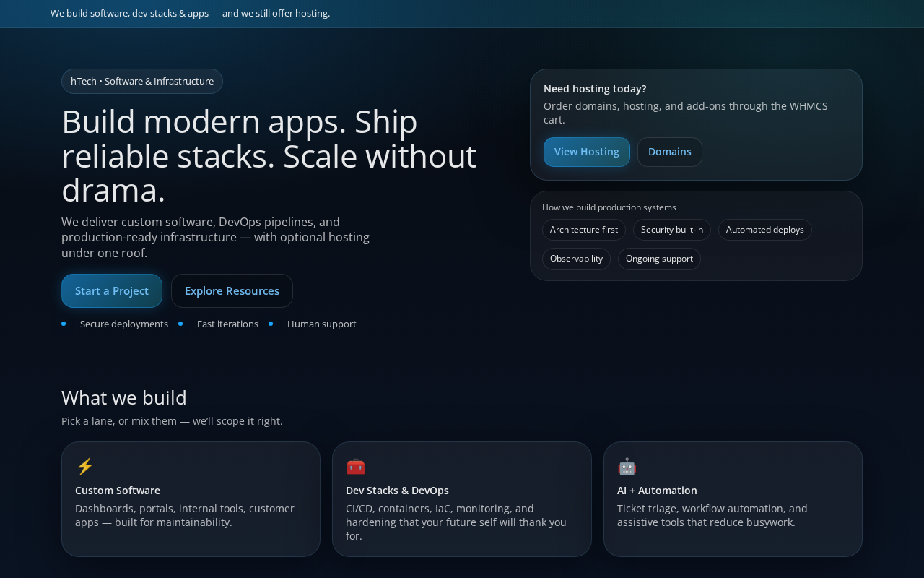Click the hTech Software & Infrastructure badge

(x=142, y=81)
